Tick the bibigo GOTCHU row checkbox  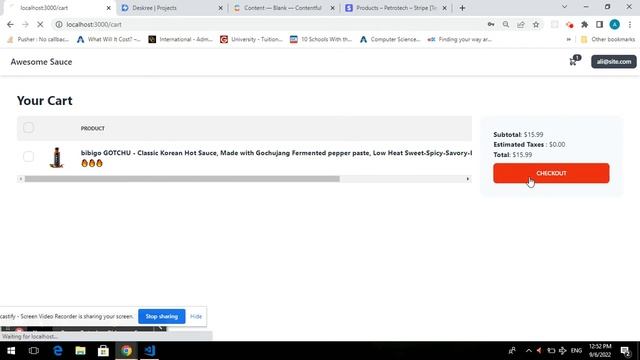coord(28,156)
